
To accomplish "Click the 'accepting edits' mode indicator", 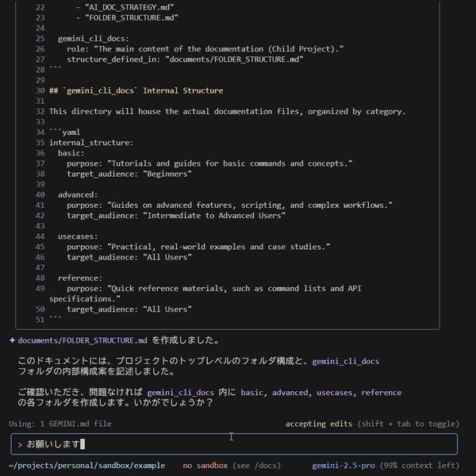I will pyautogui.click(x=319, y=424).
